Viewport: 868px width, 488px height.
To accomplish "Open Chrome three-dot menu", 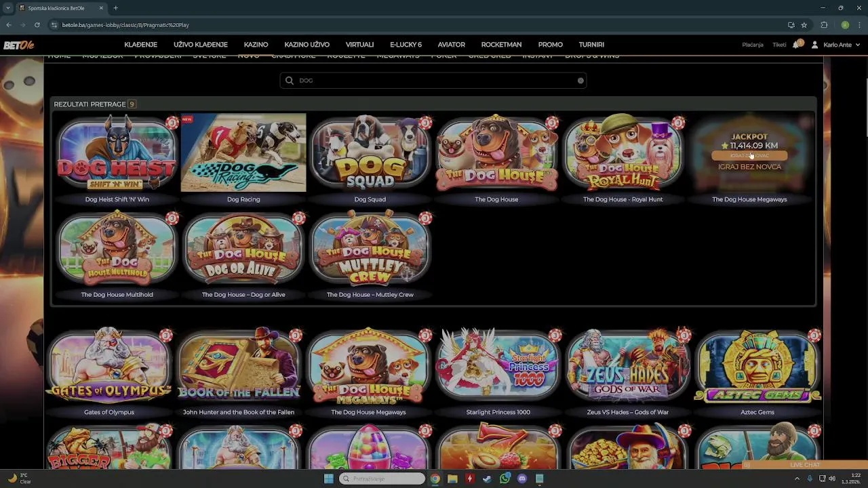I will pyautogui.click(x=859, y=25).
